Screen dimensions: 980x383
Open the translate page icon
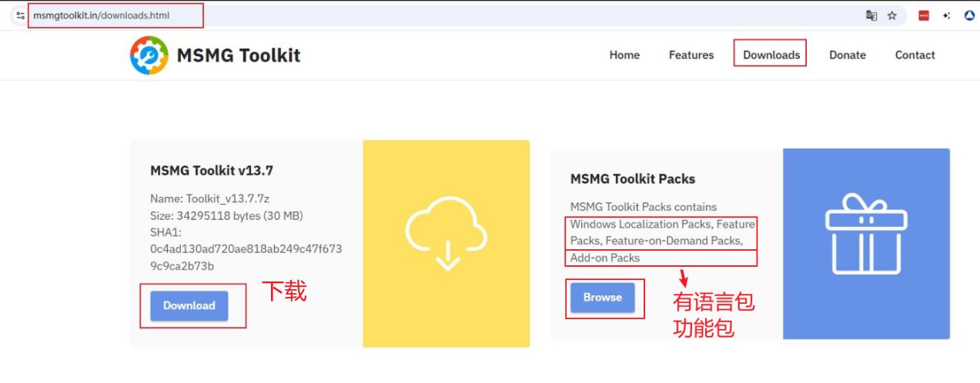[871, 15]
